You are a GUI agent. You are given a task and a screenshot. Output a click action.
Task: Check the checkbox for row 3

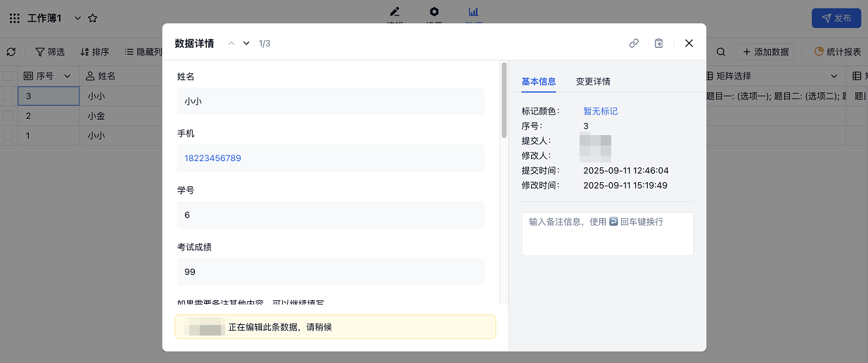[x=8, y=96]
